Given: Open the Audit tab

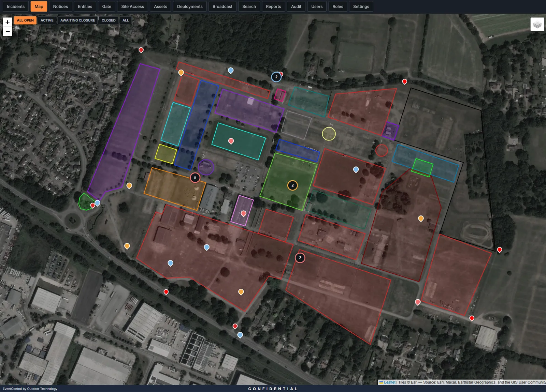Looking at the screenshot, I should click(x=296, y=6).
